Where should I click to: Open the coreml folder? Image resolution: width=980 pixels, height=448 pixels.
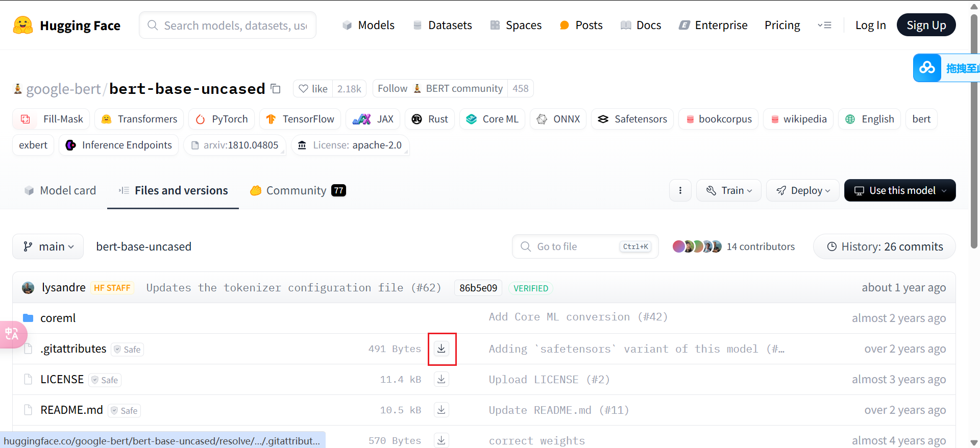tap(58, 318)
